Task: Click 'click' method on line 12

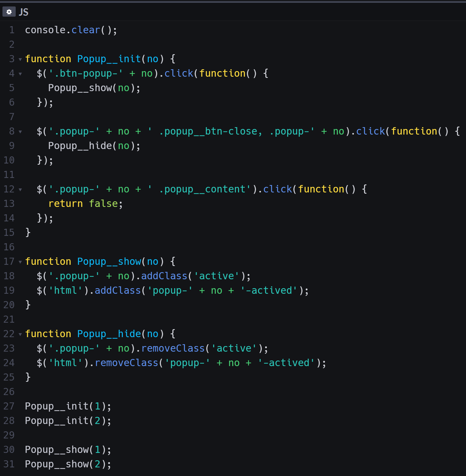Action: [277, 189]
